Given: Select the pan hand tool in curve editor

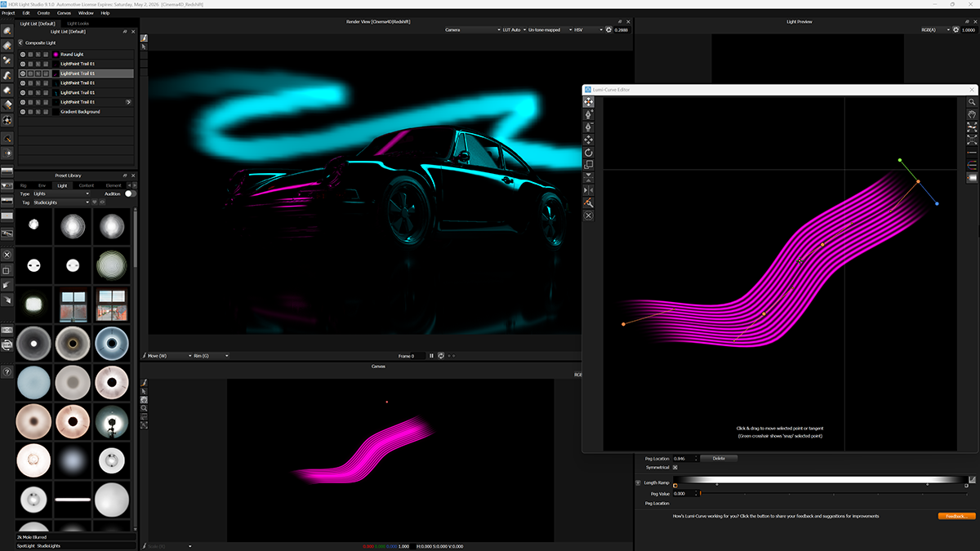Looking at the screenshot, I should [x=972, y=115].
